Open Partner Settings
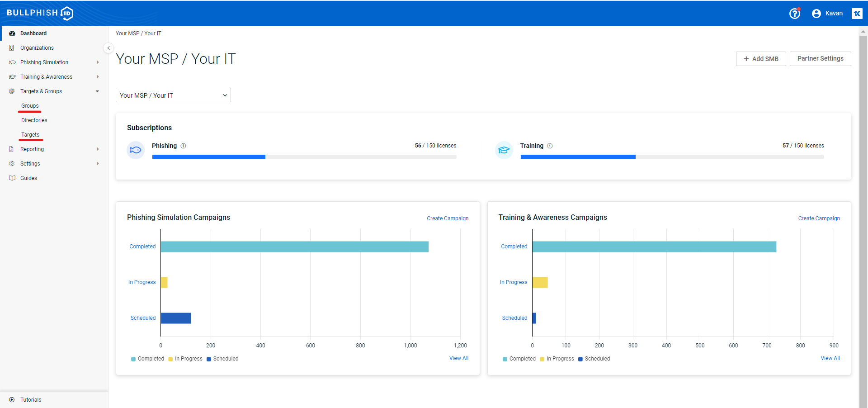Viewport: 868px width, 408px height. [x=821, y=59]
